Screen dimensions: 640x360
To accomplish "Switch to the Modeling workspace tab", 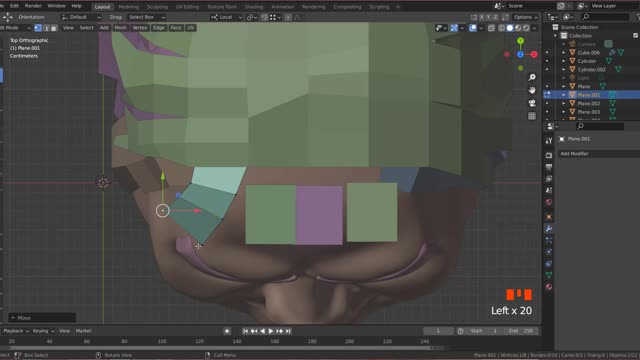I will coord(129,7).
